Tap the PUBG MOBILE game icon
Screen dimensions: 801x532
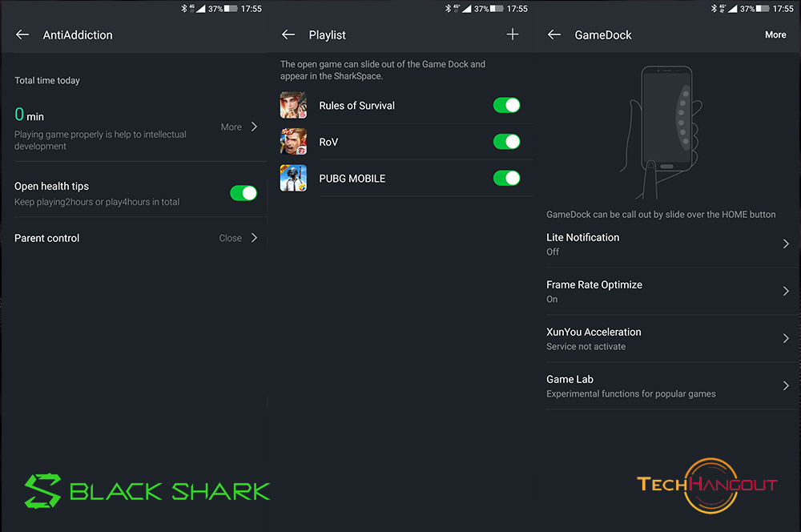click(x=293, y=178)
